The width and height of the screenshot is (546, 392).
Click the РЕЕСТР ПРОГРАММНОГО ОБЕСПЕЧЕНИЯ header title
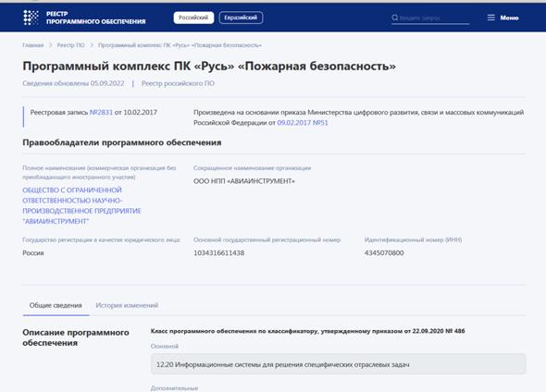click(95, 18)
